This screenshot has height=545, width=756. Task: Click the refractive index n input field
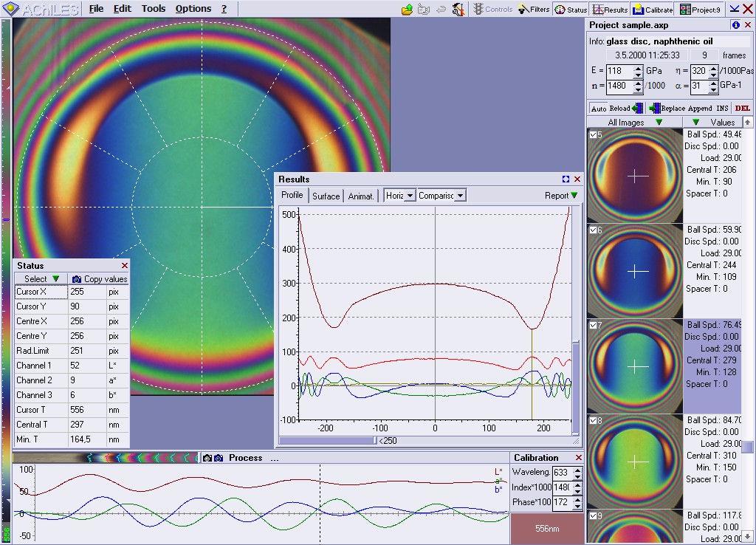[x=619, y=86]
